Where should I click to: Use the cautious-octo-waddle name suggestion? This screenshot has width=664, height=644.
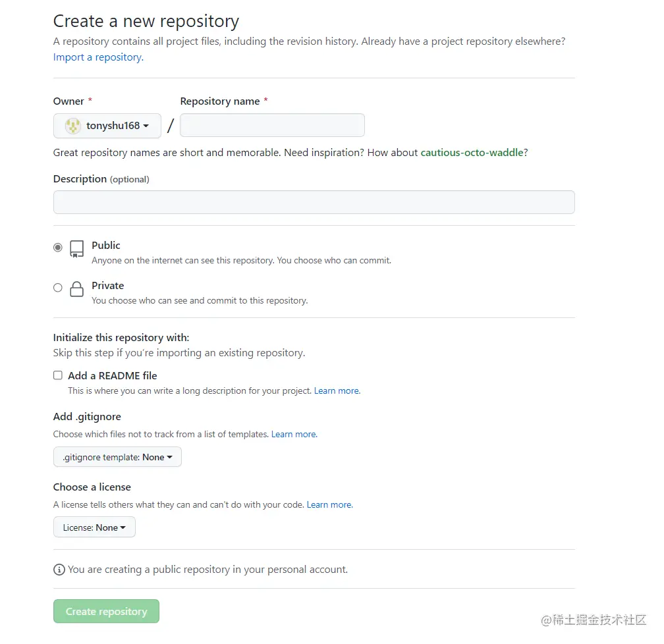coord(472,153)
